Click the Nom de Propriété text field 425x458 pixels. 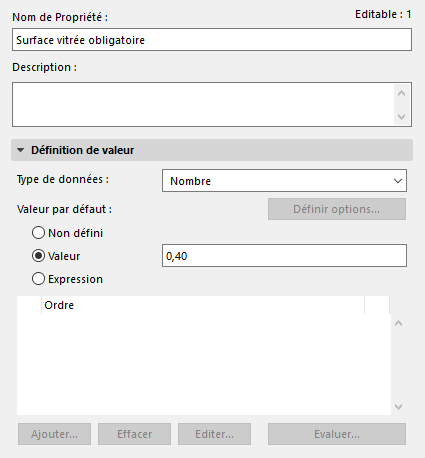(x=212, y=40)
